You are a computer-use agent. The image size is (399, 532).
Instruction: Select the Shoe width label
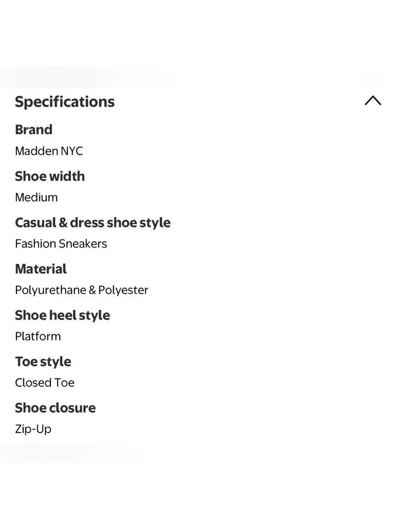(50, 176)
